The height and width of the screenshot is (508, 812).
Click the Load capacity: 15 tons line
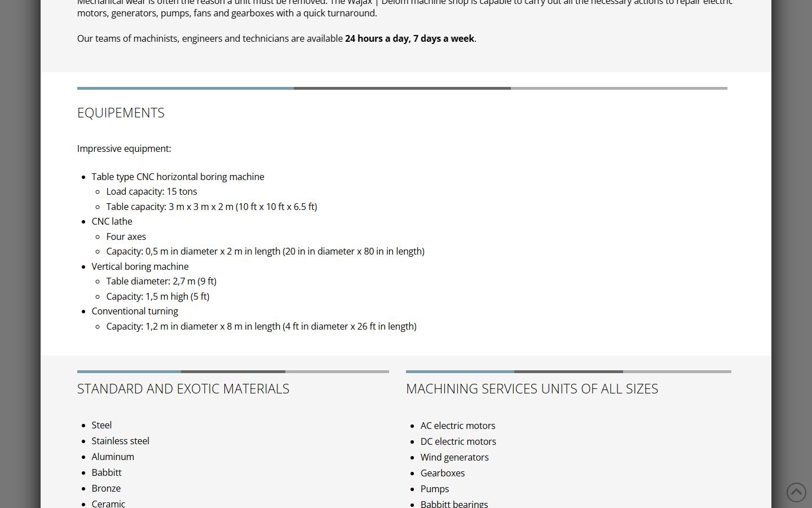[x=152, y=192]
